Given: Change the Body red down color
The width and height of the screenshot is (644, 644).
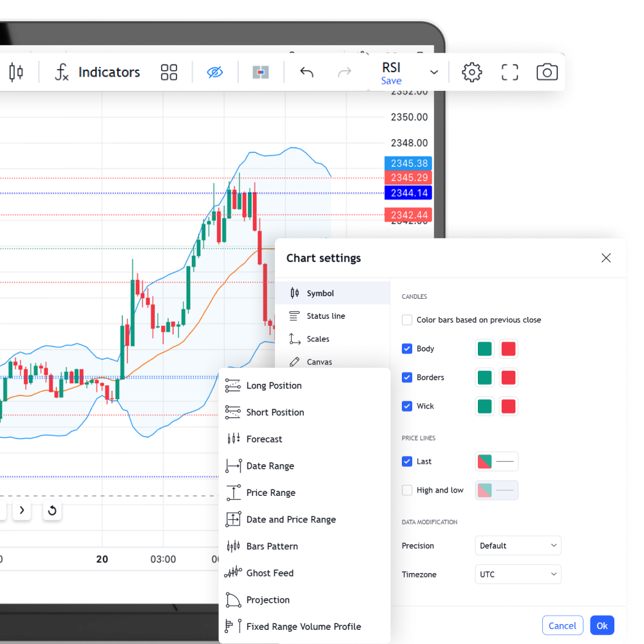Looking at the screenshot, I should [509, 348].
